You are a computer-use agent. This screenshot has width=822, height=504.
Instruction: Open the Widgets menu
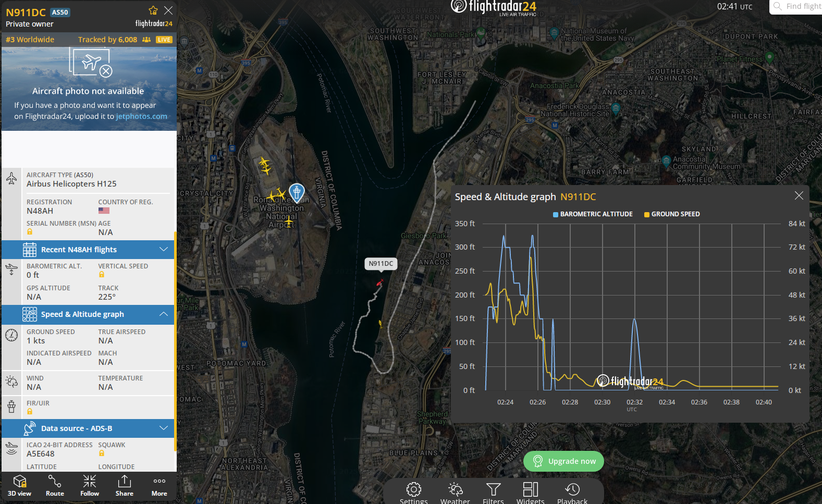[531, 493]
